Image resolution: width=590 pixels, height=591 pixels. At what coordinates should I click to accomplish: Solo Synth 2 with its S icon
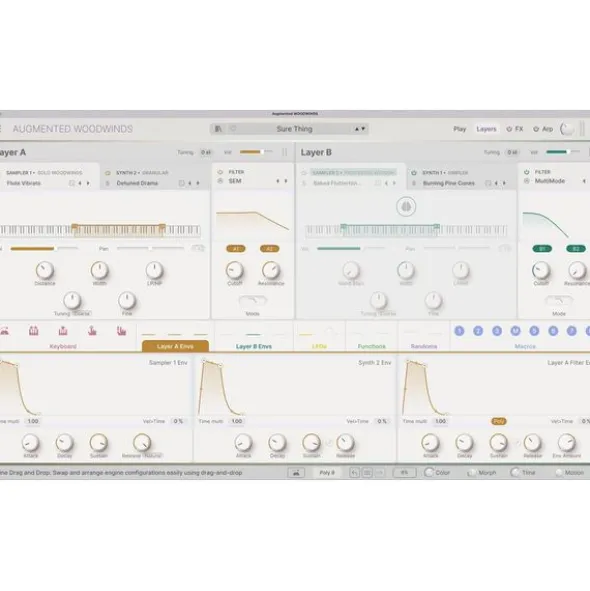[x=108, y=183]
